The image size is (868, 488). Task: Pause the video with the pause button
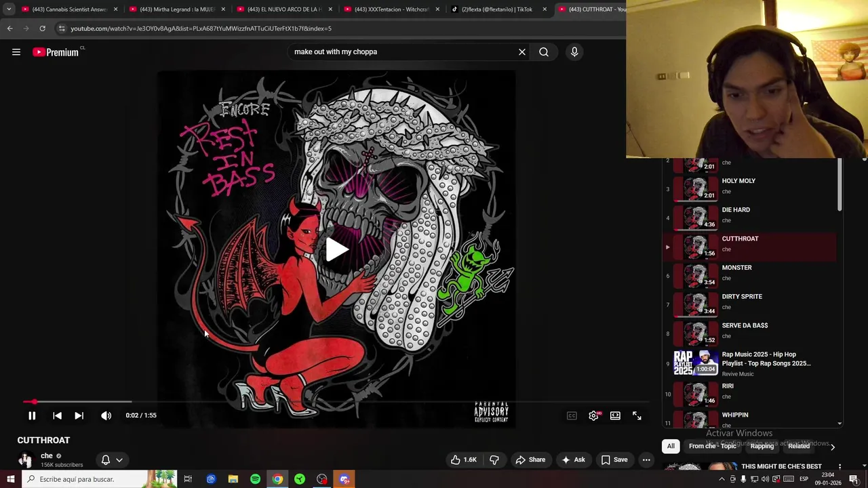point(32,415)
